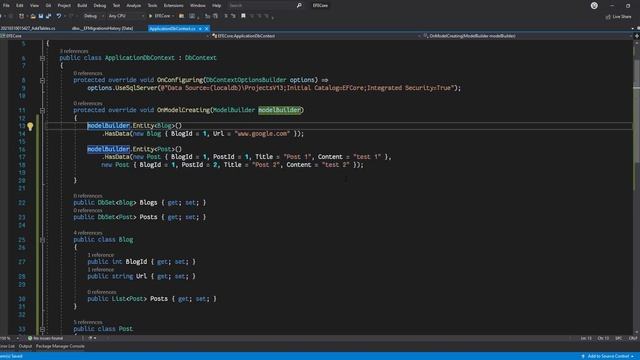Open the Debug menu
Screen dimensions: 640x360
[x=100, y=6]
